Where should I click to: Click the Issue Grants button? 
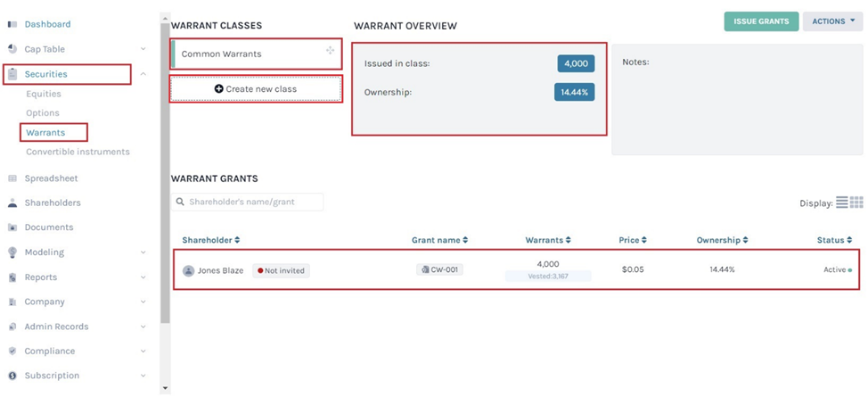tap(761, 21)
